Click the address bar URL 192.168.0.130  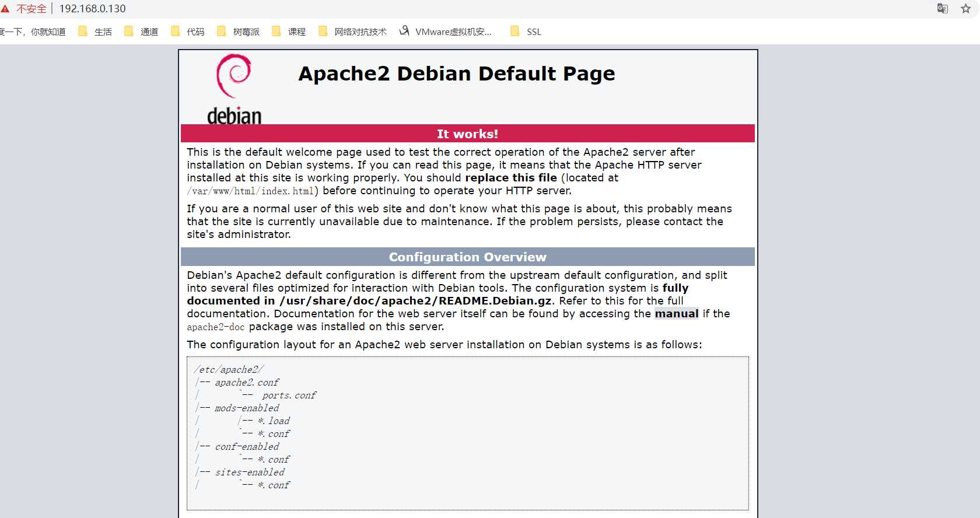[x=92, y=9]
